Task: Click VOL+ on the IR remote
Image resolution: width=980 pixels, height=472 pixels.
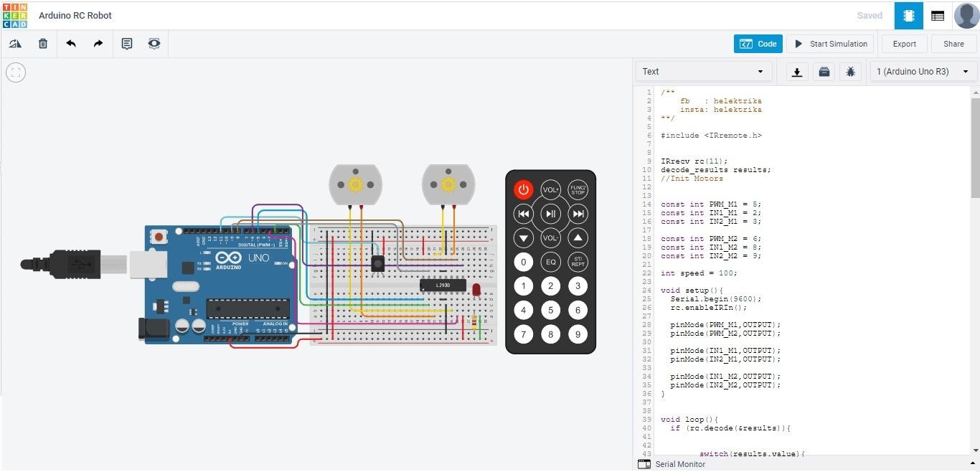Action: (x=551, y=190)
